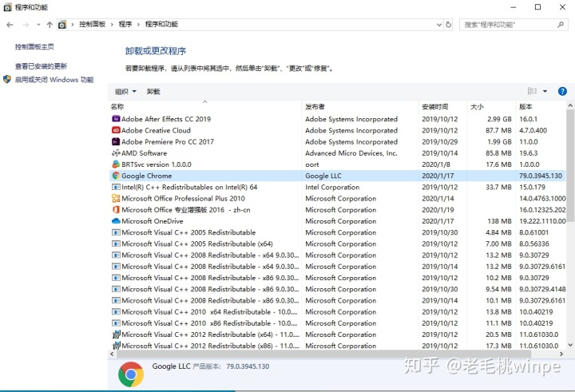Screen dimensions: 575x392
Task: Click the Microsoft Office 2016 zh-cn icon
Action: point(116,210)
